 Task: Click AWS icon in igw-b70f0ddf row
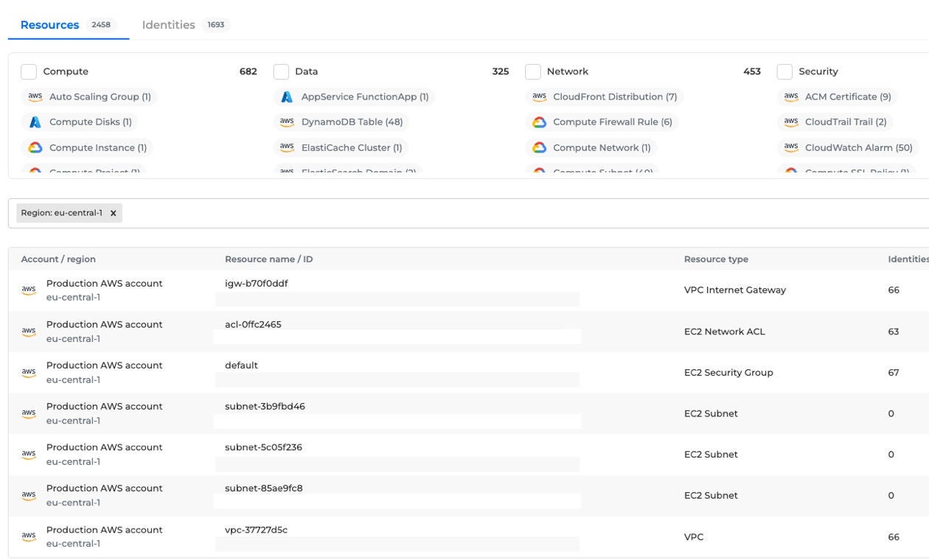29,290
